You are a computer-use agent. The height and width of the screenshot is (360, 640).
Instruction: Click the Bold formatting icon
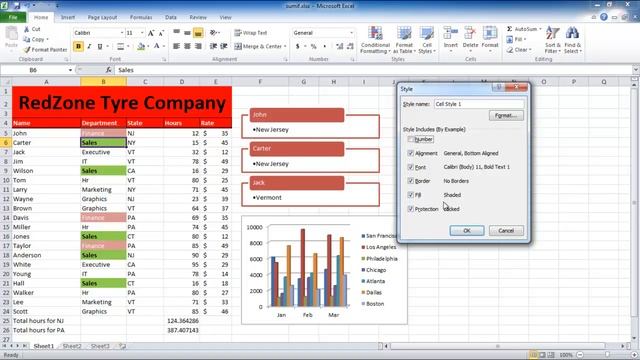(x=78, y=47)
